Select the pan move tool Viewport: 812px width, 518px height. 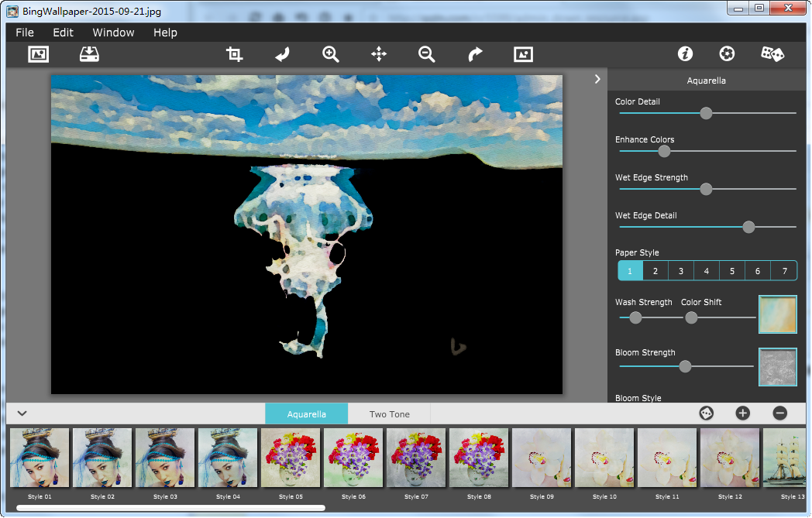[x=379, y=54]
